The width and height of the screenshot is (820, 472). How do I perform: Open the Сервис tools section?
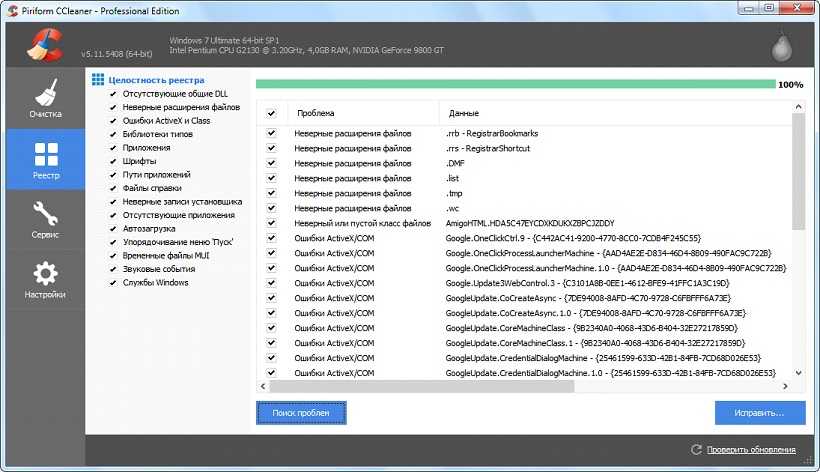(x=44, y=220)
